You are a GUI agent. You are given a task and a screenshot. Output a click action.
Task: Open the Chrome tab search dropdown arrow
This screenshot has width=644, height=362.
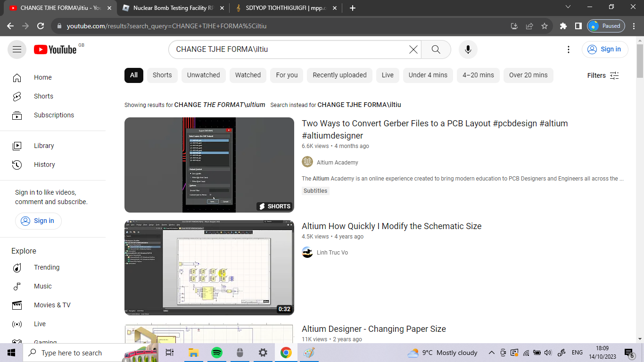(568, 7)
